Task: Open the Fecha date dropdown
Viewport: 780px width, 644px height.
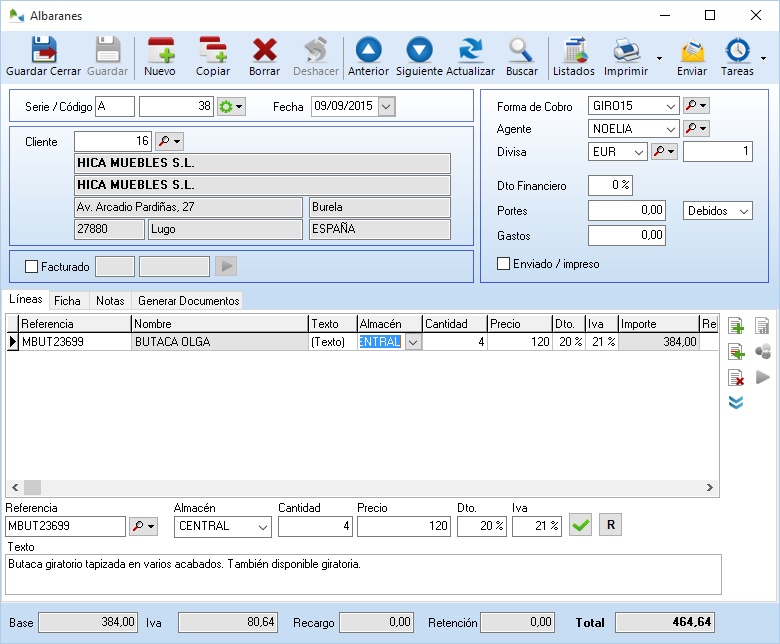Action: point(387,106)
